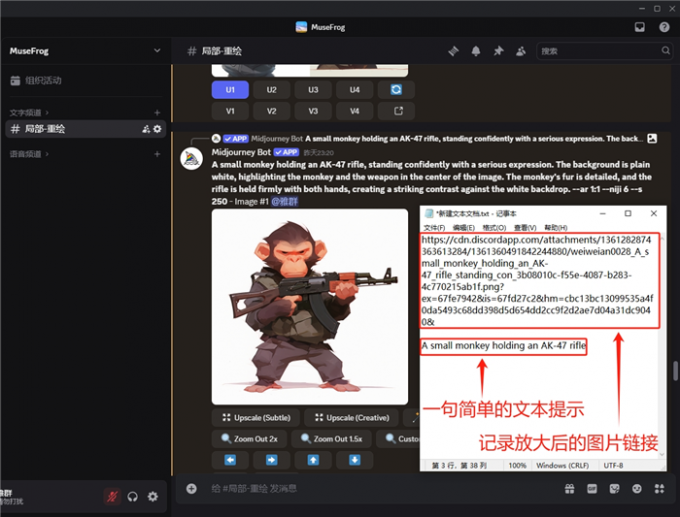The image size is (680, 517).
Task: Collapse the 语音频道 category
Action: [29, 154]
